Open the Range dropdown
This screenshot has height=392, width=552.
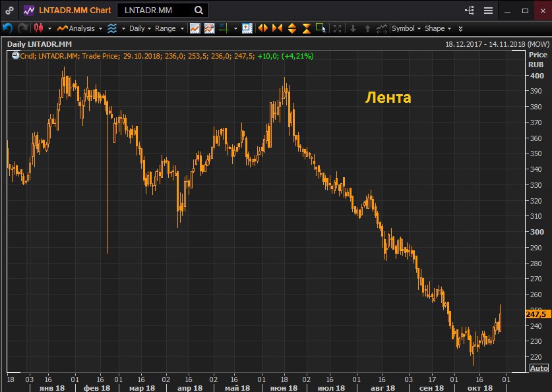tap(169, 28)
